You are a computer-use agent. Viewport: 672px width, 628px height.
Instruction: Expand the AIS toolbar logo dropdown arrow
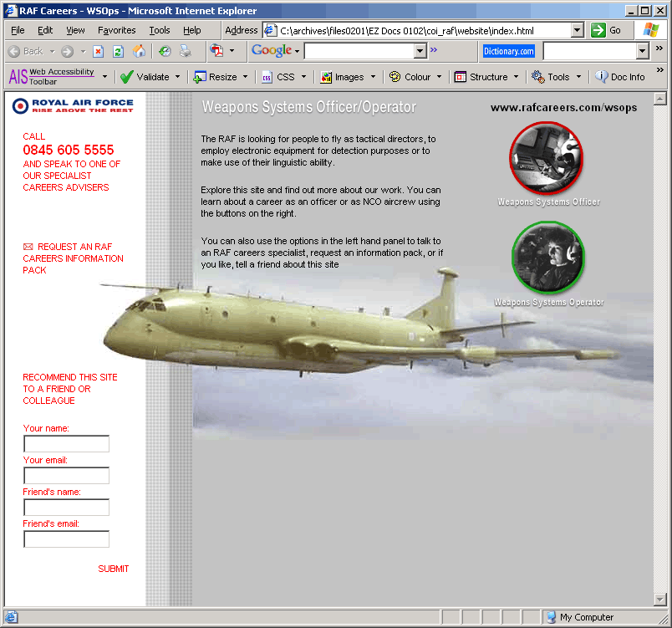tap(104, 77)
